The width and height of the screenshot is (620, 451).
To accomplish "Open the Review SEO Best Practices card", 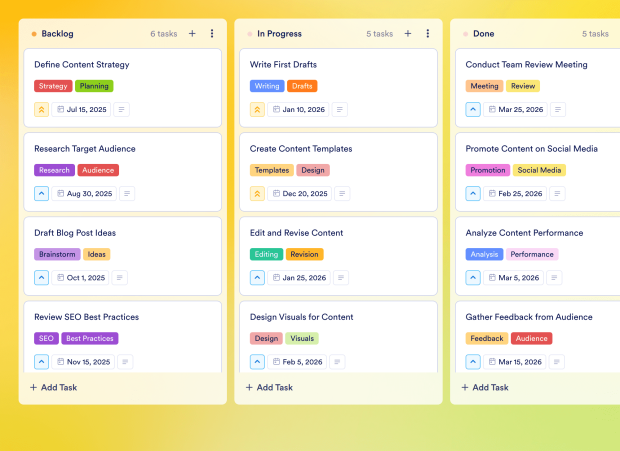I will pos(86,317).
